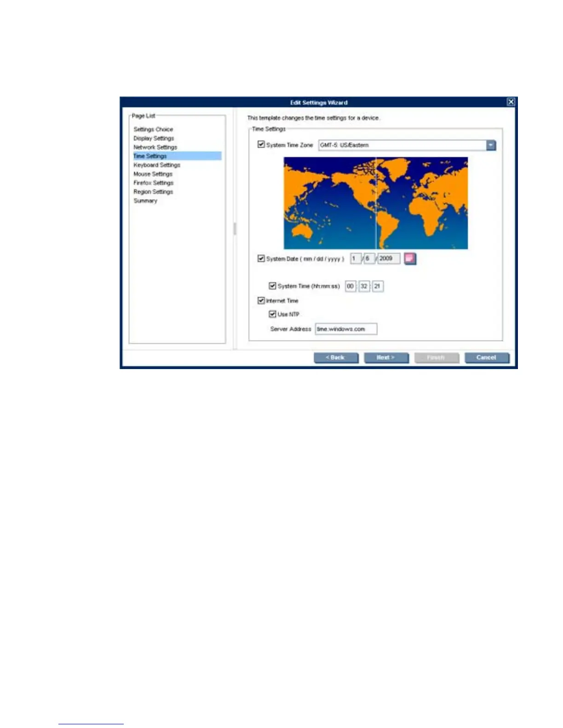Toggle the System Date checkbox
Screen dimensions: 563x728
(x=261, y=258)
